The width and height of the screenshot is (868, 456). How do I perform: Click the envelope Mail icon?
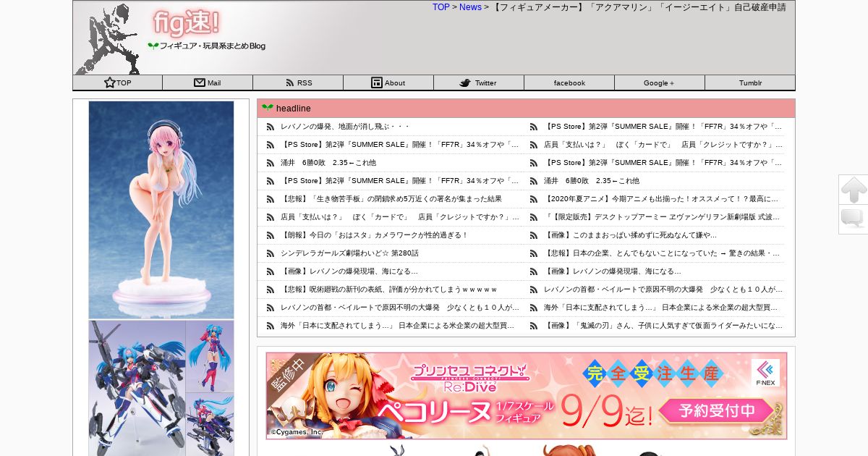click(x=200, y=83)
